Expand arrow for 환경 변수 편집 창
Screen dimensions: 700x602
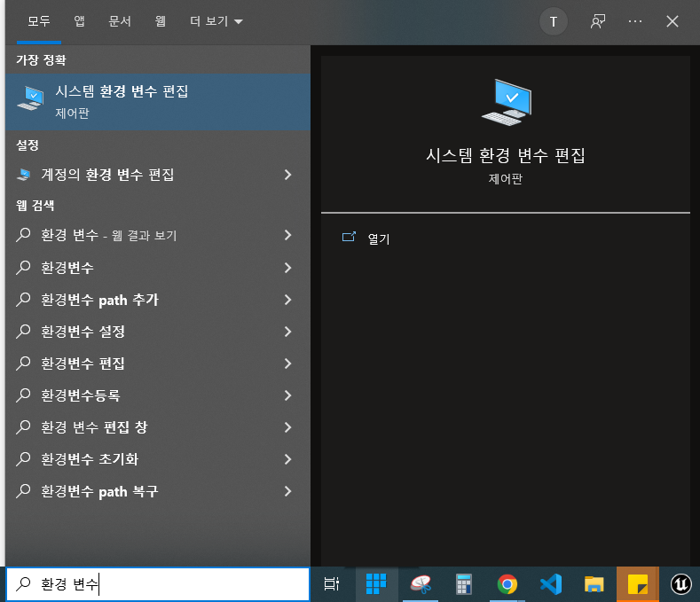click(x=288, y=427)
